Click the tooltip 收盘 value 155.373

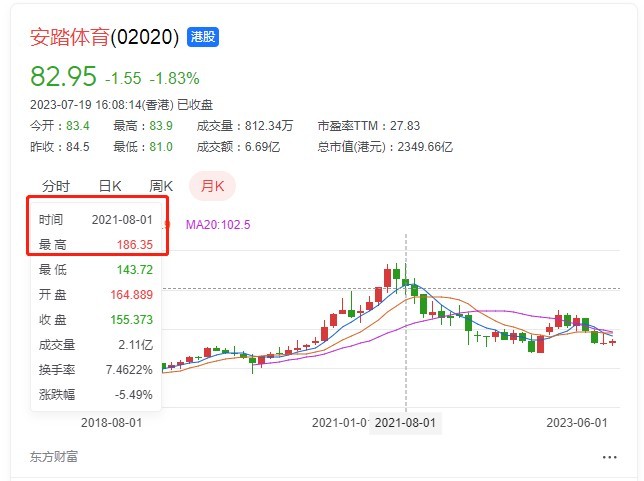(x=131, y=320)
